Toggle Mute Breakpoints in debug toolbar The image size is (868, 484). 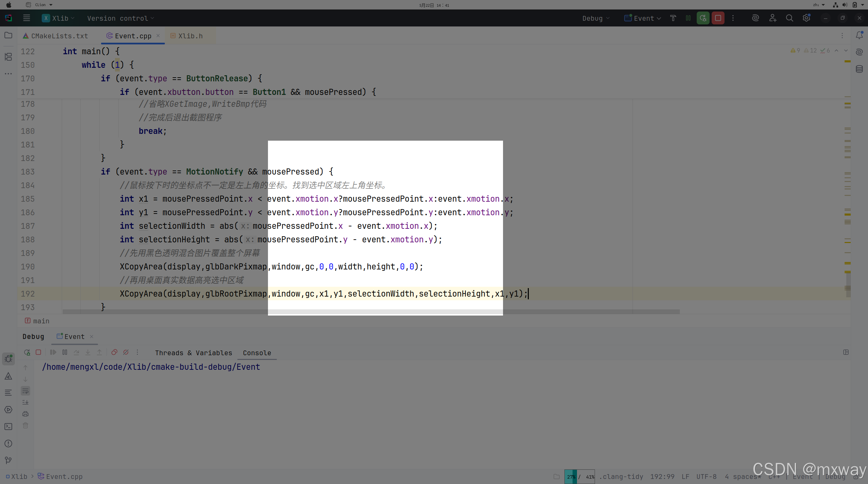(x=126, y=352)
